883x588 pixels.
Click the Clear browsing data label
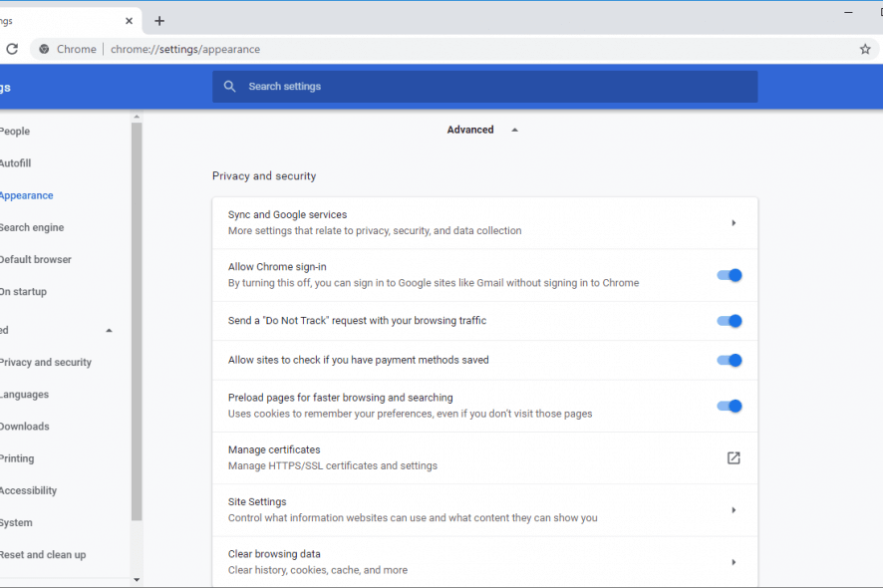274,554
